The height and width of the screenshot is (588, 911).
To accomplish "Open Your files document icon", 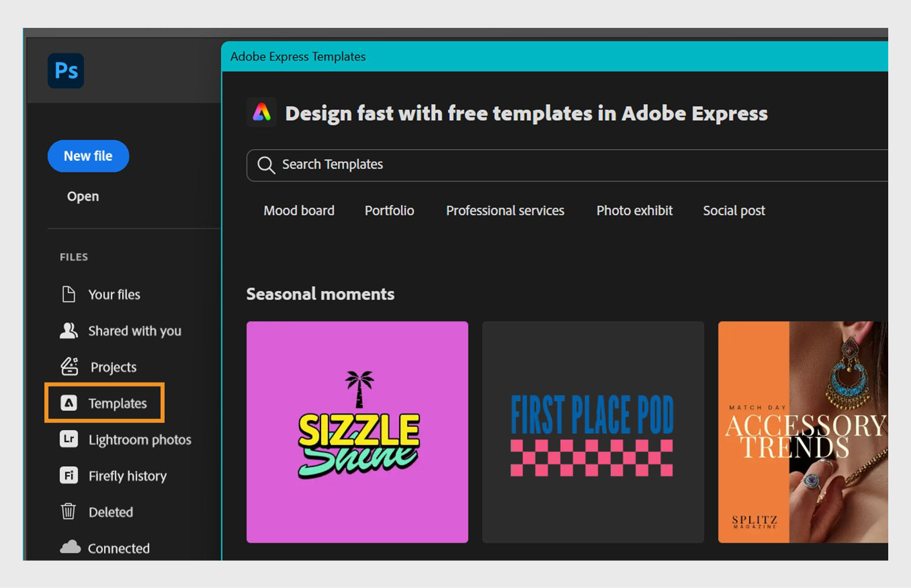I will pos(68,294).
